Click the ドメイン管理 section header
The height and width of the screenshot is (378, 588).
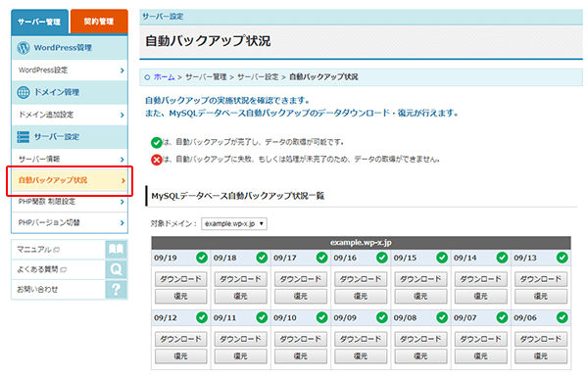(x=70, y=92)
